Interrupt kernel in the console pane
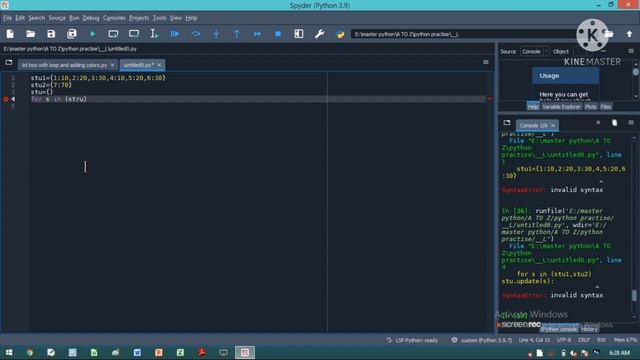 598,122
